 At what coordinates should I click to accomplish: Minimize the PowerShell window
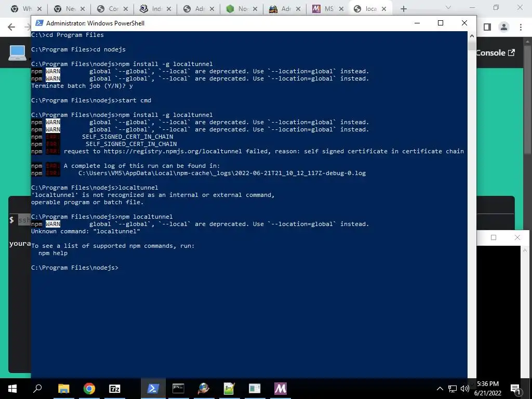417,23
